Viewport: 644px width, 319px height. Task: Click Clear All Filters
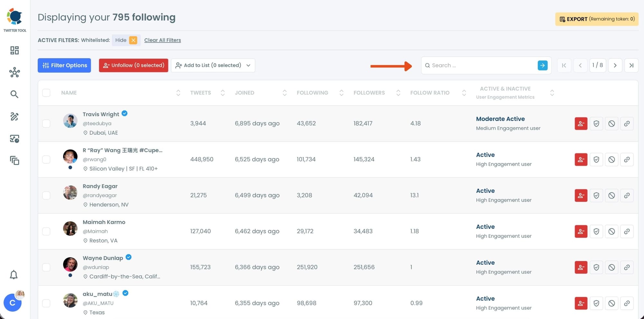point(162,40)
